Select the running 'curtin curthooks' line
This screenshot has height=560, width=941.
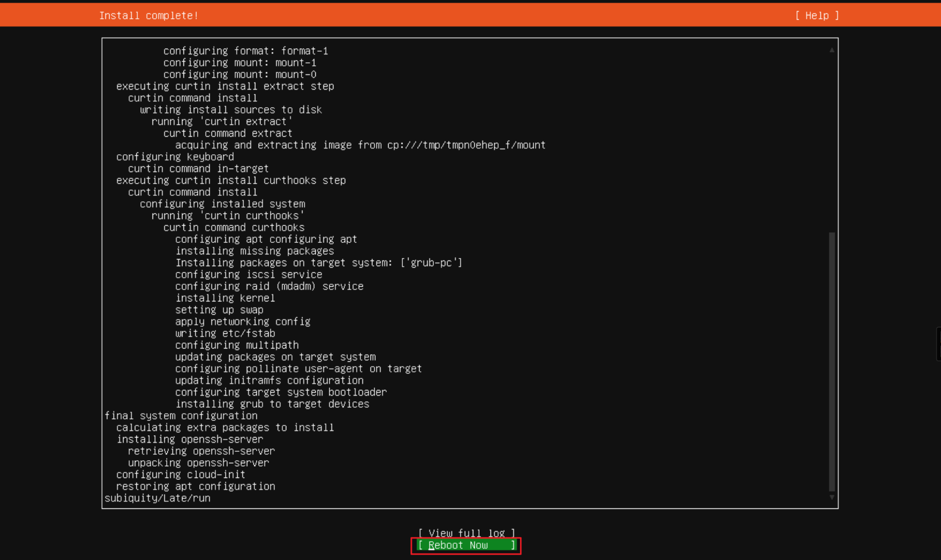coord(228,215)
